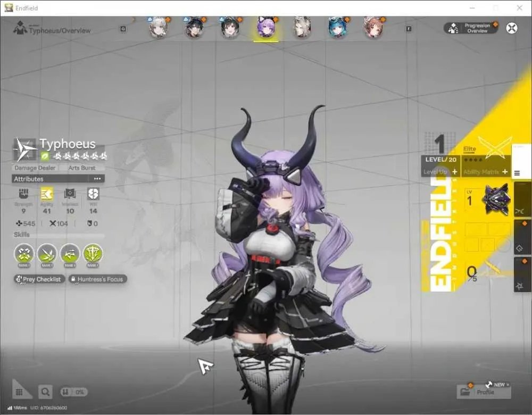Open the locked Huntress's Focus talent
Image resolution: width=532 pixels, height=415 pixels.
(x=98, y=279)
